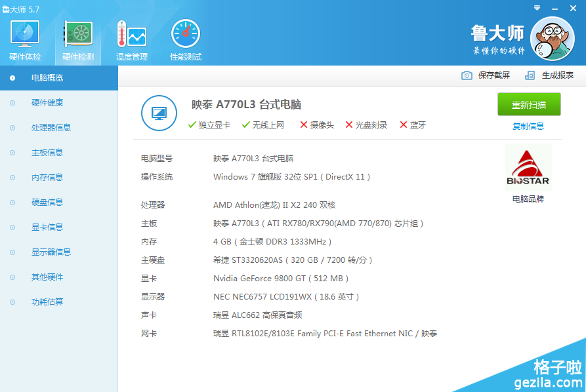This screenshot has height=392, width=586.
Task: Click the 复制信息 link
Action: tap(528, 126)
